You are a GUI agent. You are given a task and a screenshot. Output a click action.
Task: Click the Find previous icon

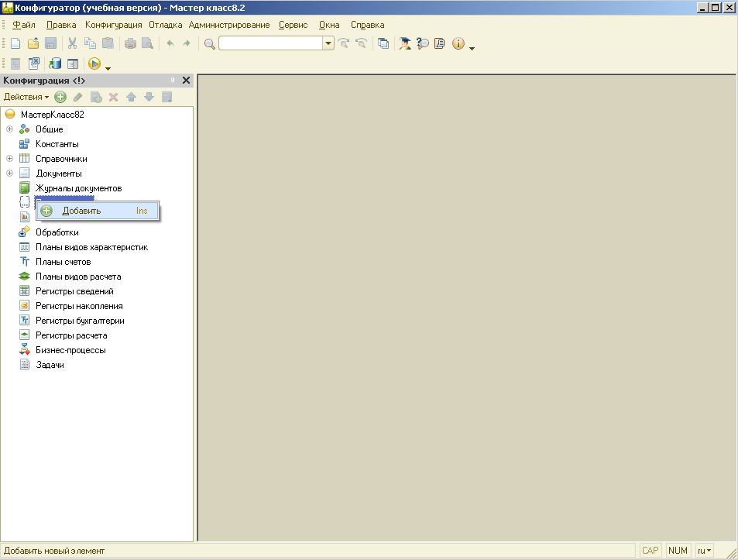[x=361, y=44]
